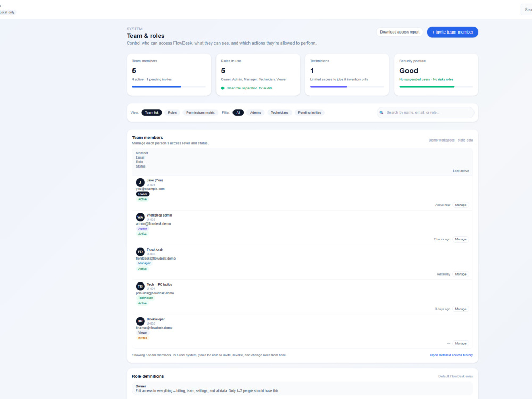Click the Viewer role badge
The width and height of the screenshot is (532, 399).
(x=143, y=333)
